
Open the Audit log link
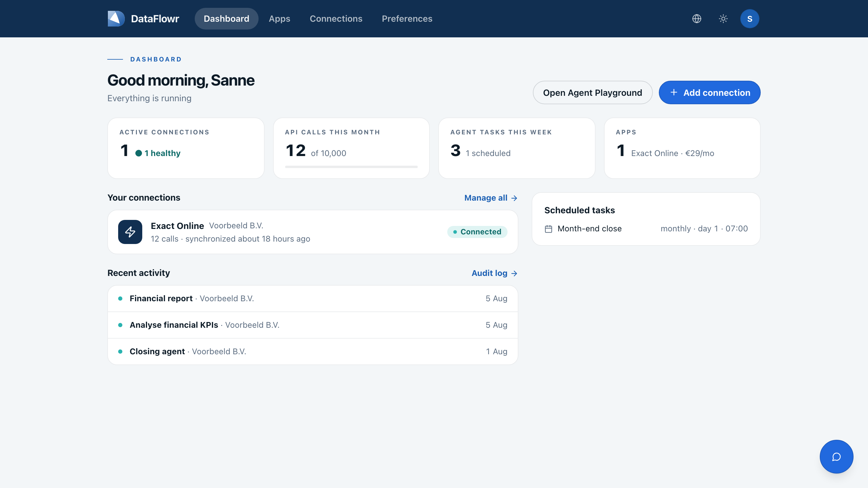click(494, 273)
